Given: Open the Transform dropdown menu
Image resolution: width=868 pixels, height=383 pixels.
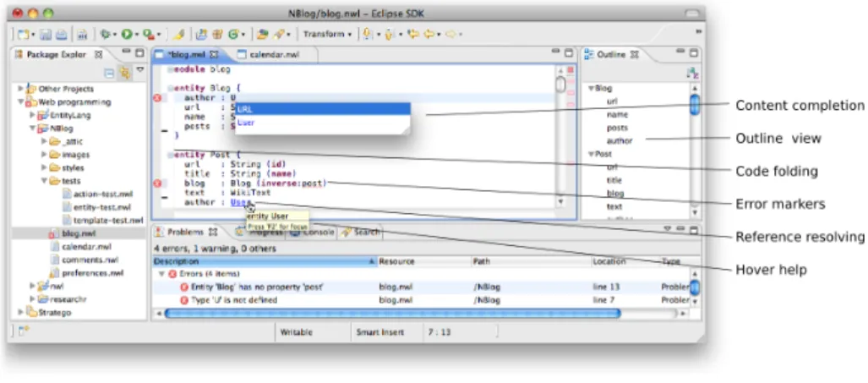Looking at the screenshot, I should (x=327, y=35).
